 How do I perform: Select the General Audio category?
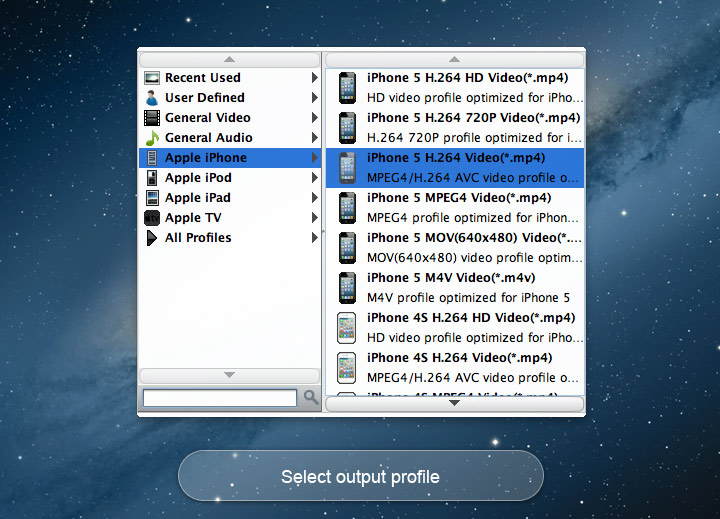230,138
